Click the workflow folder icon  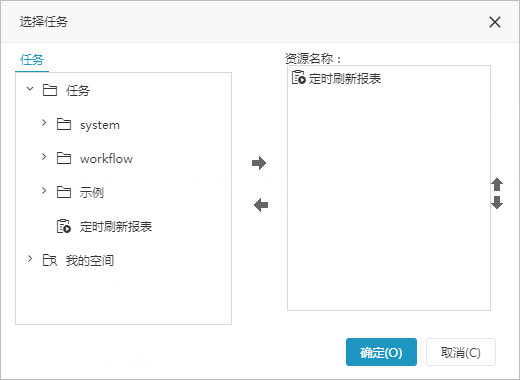tap(64, 158)
